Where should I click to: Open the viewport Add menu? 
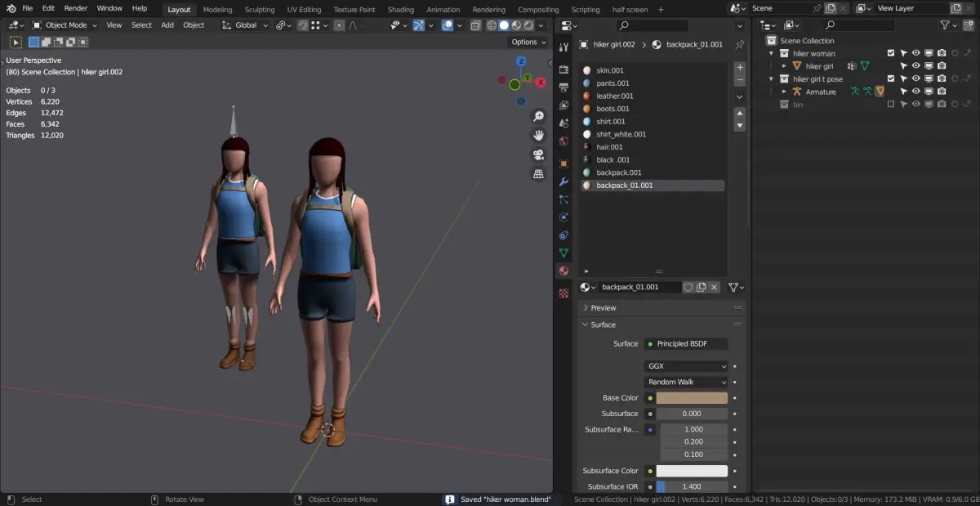tap(167, 25)
